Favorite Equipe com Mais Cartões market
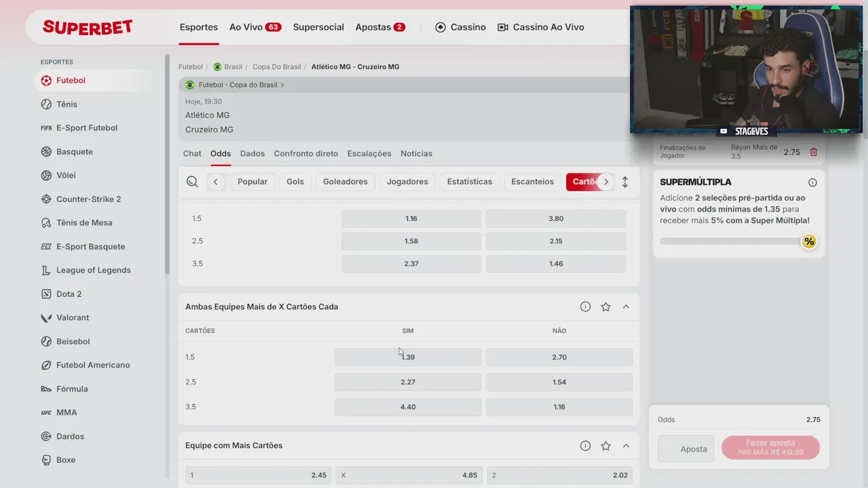This screenshot has height=488, width=868. click(x=606, y=446)
